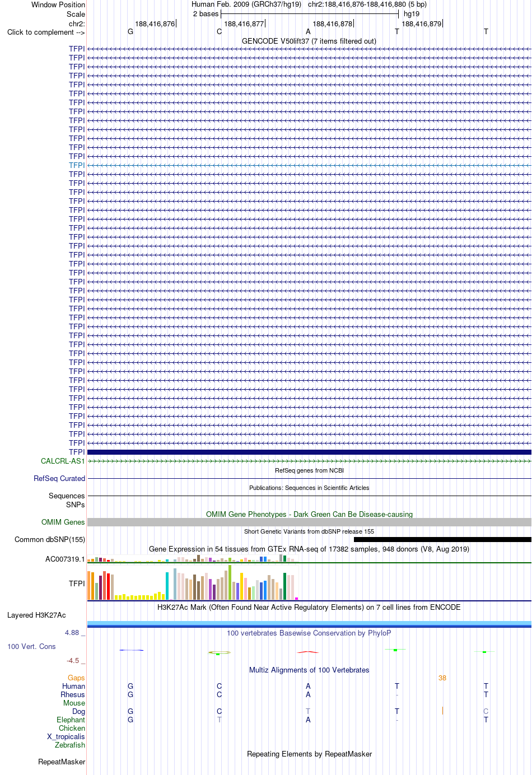
Task: Click the Elephant alignment row label
Action: (71, 720)
